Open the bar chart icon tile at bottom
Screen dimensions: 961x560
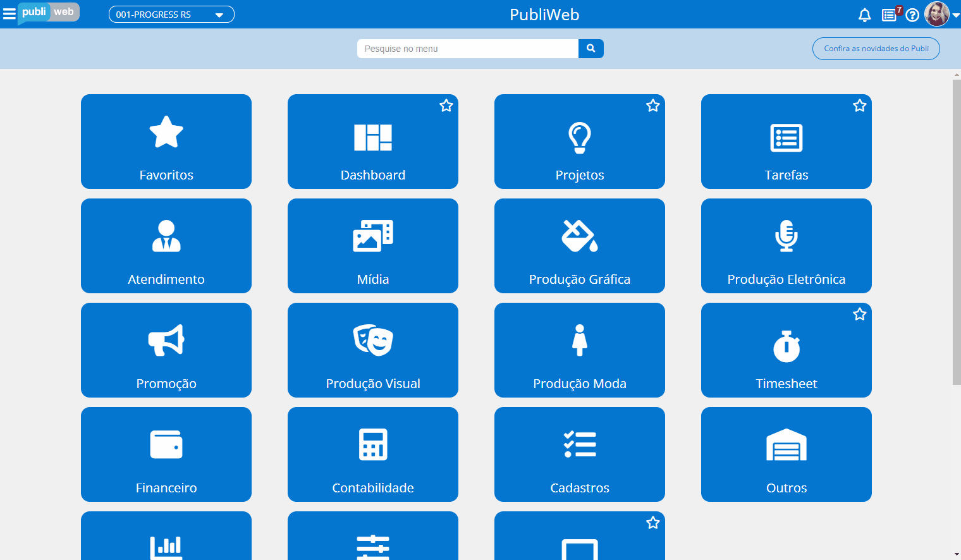pos(166,547)
